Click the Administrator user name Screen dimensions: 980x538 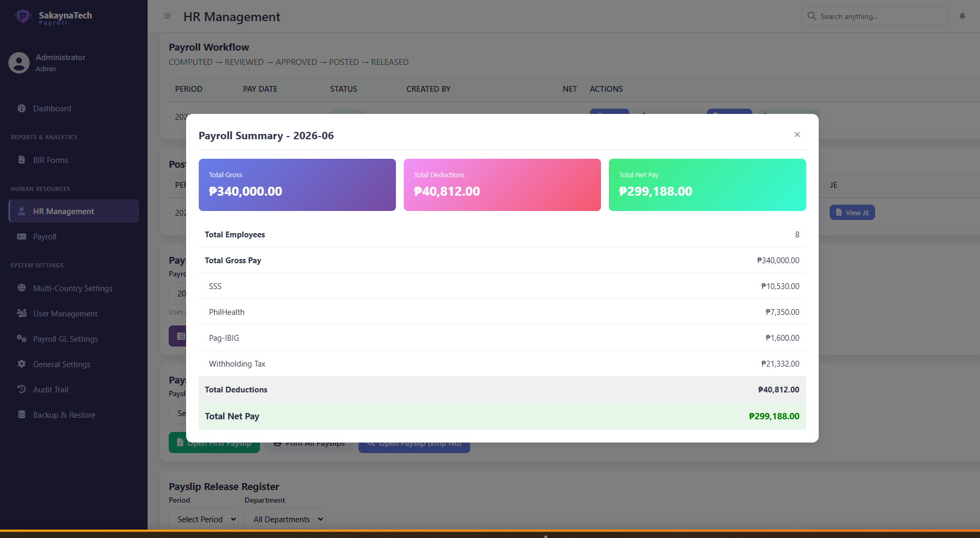pos(61,57)
